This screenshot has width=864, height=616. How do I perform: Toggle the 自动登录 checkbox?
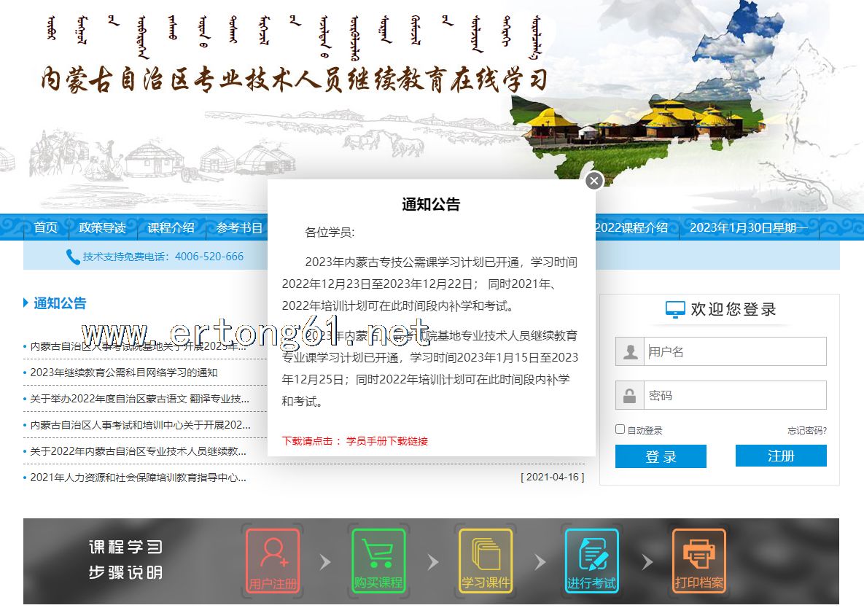(x=620, y=429)
